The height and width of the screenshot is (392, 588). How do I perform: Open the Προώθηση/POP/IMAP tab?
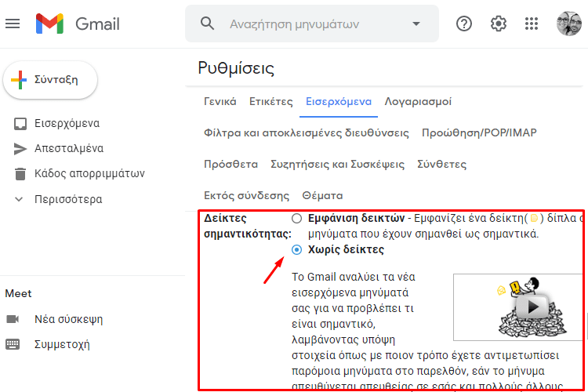[479, 132]
